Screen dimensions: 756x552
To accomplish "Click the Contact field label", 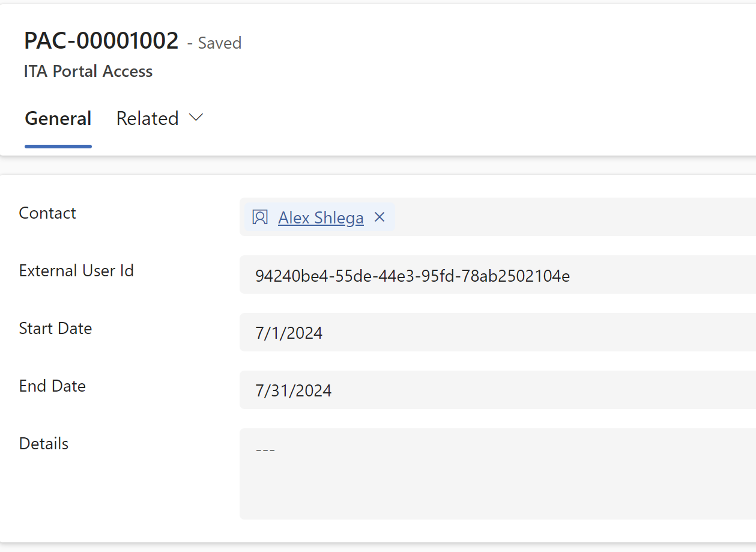I will pyautogui.click(x=47, y=213).
